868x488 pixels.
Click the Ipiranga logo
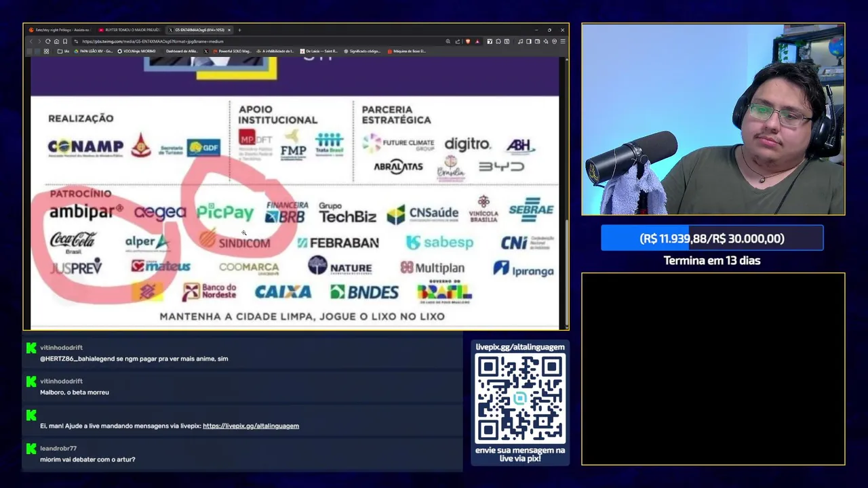(524, 269)
